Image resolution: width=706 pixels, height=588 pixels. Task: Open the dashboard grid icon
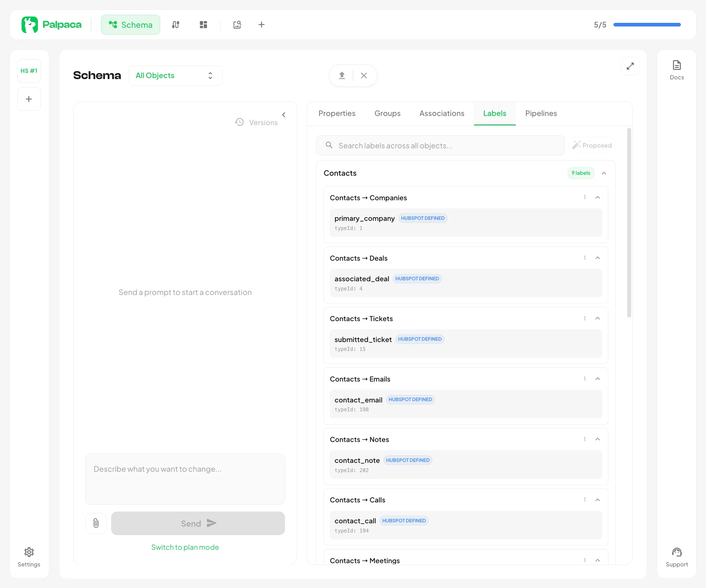pos(203,24)
